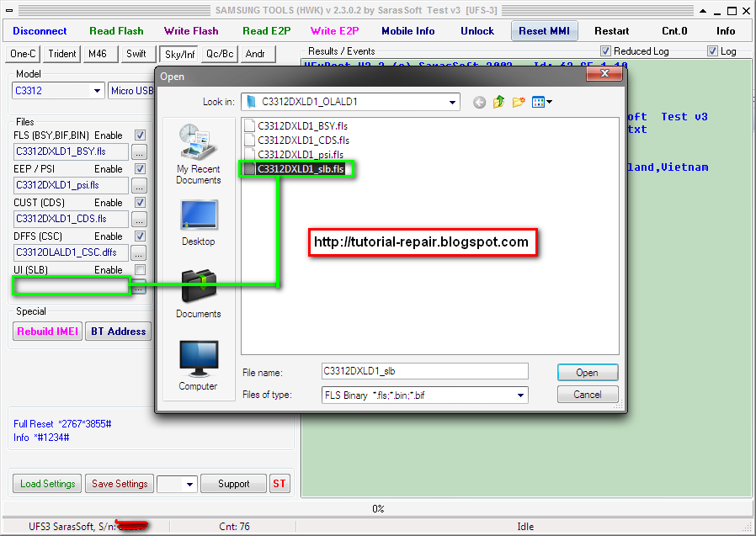Switch to M46 tab
Screen dimensions: 756x536
click(x=100, y=54)
